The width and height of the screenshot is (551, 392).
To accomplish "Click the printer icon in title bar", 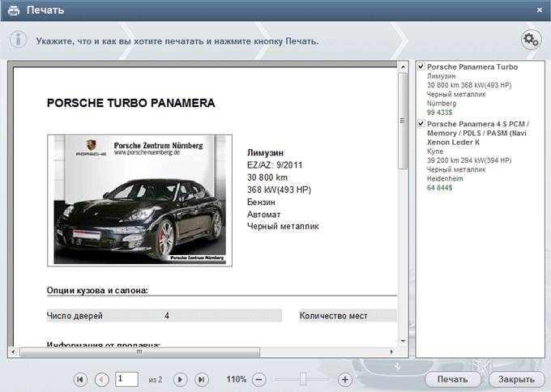I will click(14, 11).
